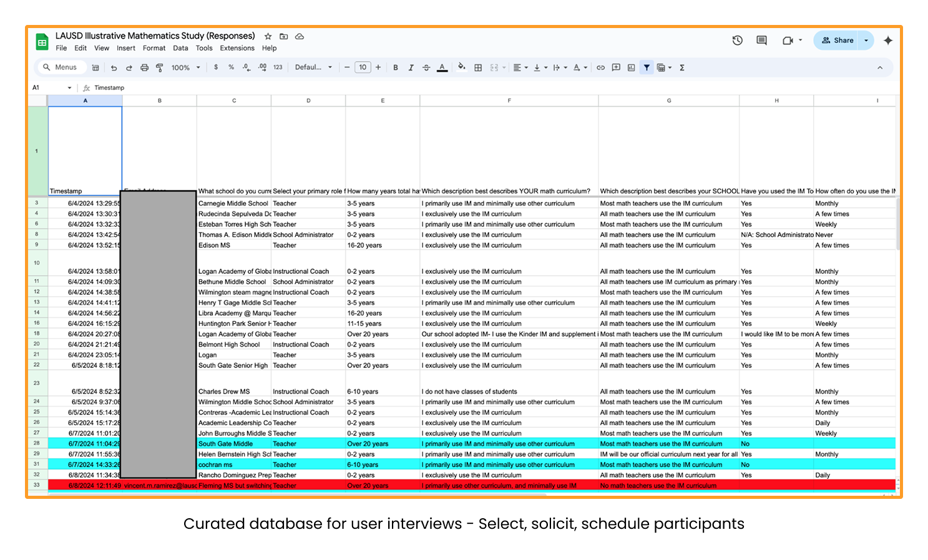928x560 pixels.
Task: Toggle strikethrough formatting
Action: click(x=426, y=67)
